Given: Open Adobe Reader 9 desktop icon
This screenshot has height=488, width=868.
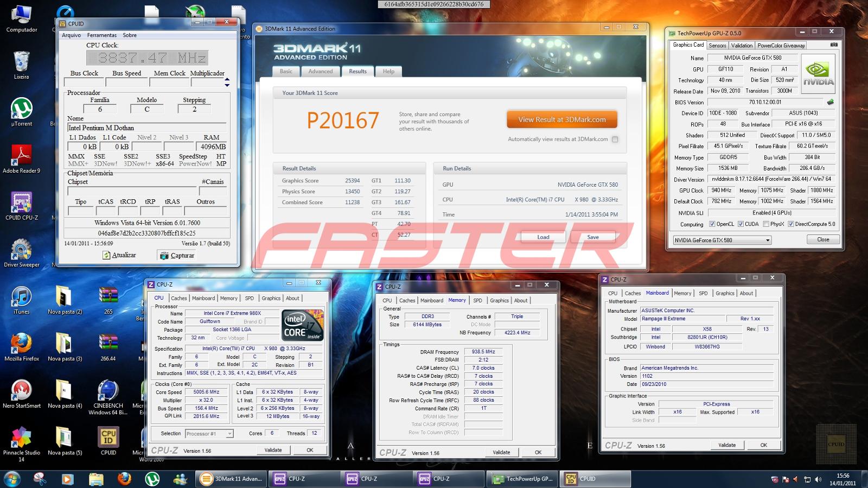Looking at the screenshot, I should pyautogui.click(x=22, y=159).
